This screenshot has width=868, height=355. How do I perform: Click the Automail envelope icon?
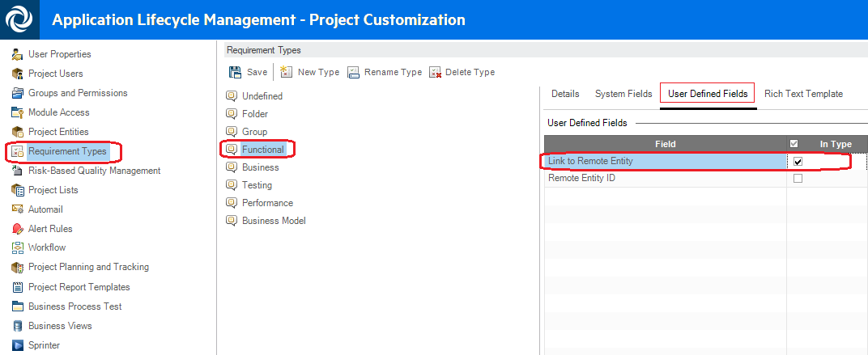pos(18,209)
